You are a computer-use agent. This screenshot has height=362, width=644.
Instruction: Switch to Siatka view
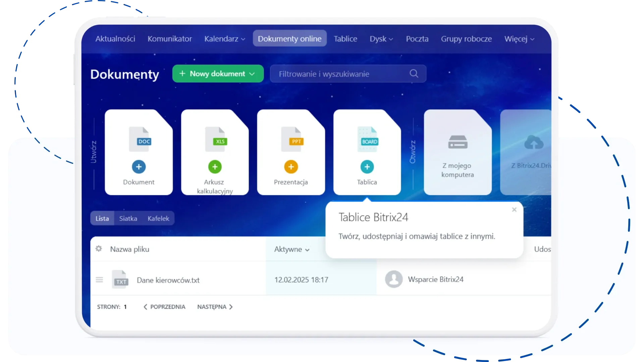point(128,218)
